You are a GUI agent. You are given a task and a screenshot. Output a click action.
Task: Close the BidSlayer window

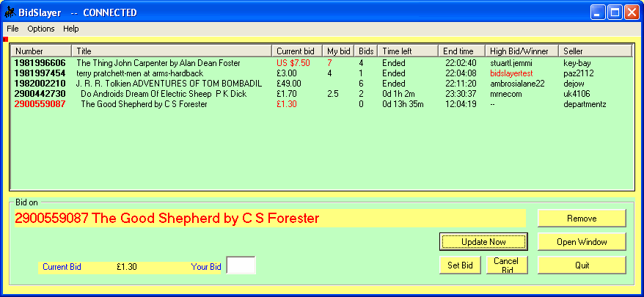coord(632,12)
